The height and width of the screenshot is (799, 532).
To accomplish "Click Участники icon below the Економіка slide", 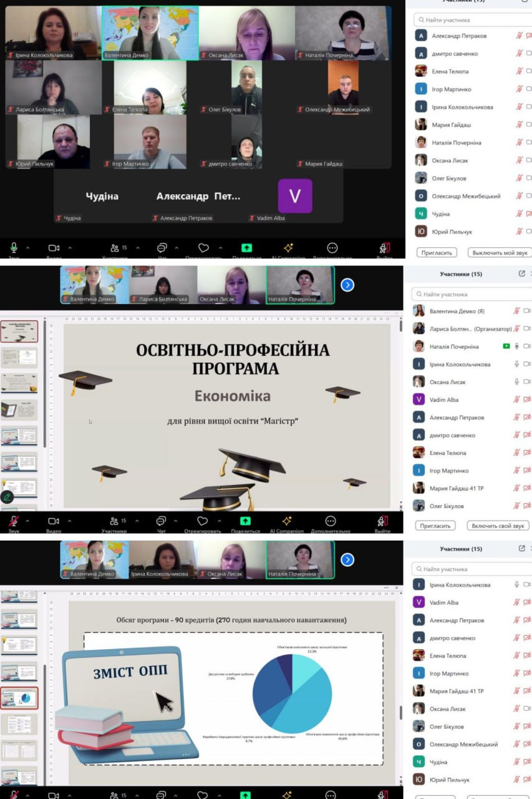I will (114, 521).
